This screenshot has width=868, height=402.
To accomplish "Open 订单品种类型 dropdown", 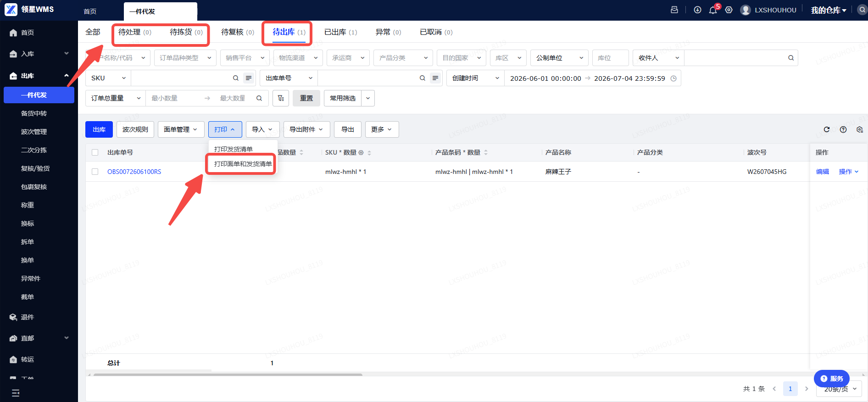I will coord(185,58).
